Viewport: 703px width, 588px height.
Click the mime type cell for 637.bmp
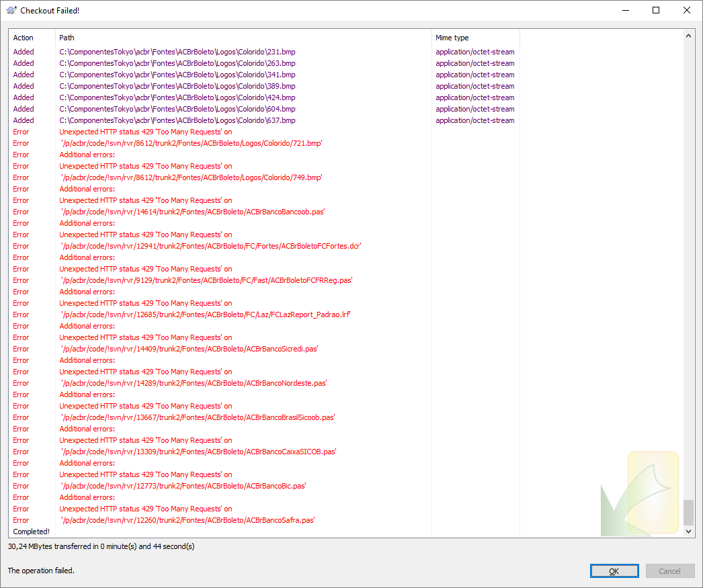tap(474, 120)
